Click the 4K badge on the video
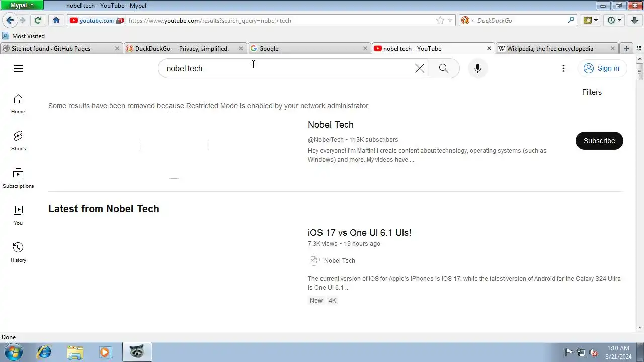Screen dimensions: 644x362 click(x=332, y=301)
